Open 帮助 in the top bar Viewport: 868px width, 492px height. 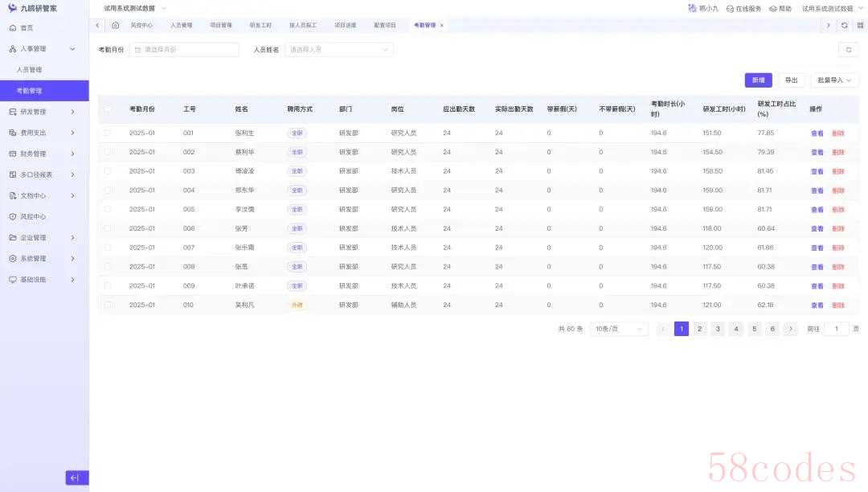coord(780,8)
